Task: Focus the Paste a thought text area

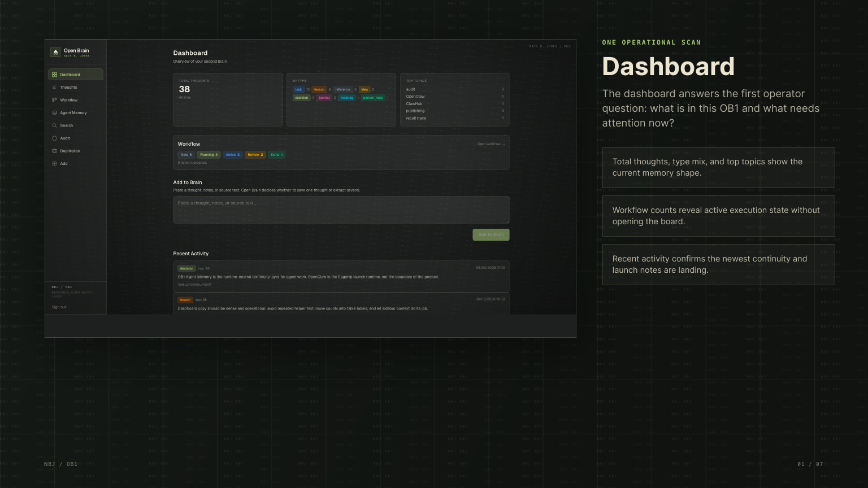Action: [x=341, y=210]
